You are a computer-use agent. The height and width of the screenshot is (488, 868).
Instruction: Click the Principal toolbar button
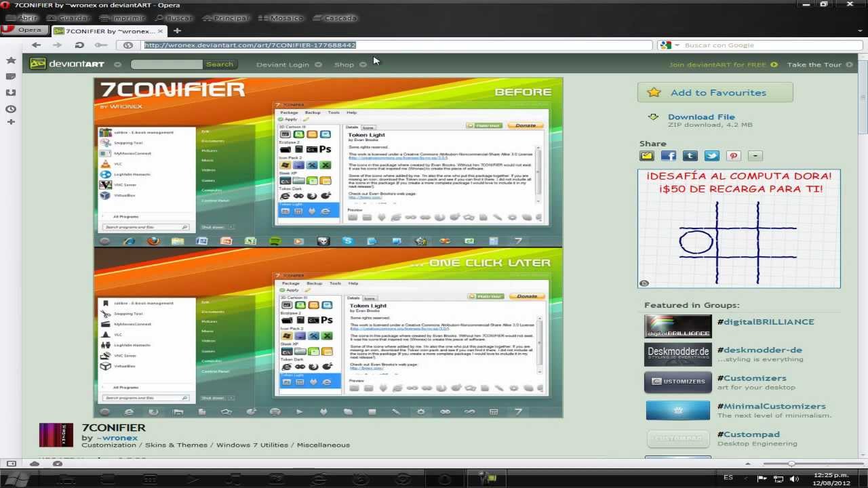pyautogui.click(x=226, y=18)
